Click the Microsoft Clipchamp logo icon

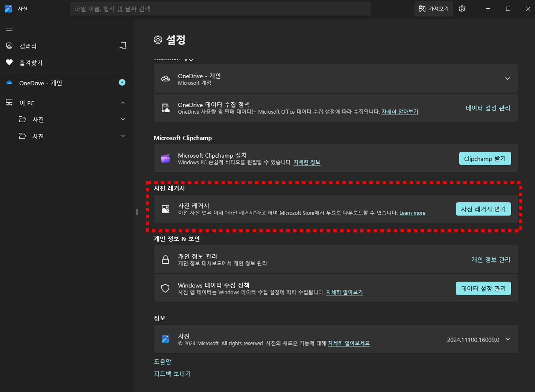pyautogui.click(x=166, y=158)
